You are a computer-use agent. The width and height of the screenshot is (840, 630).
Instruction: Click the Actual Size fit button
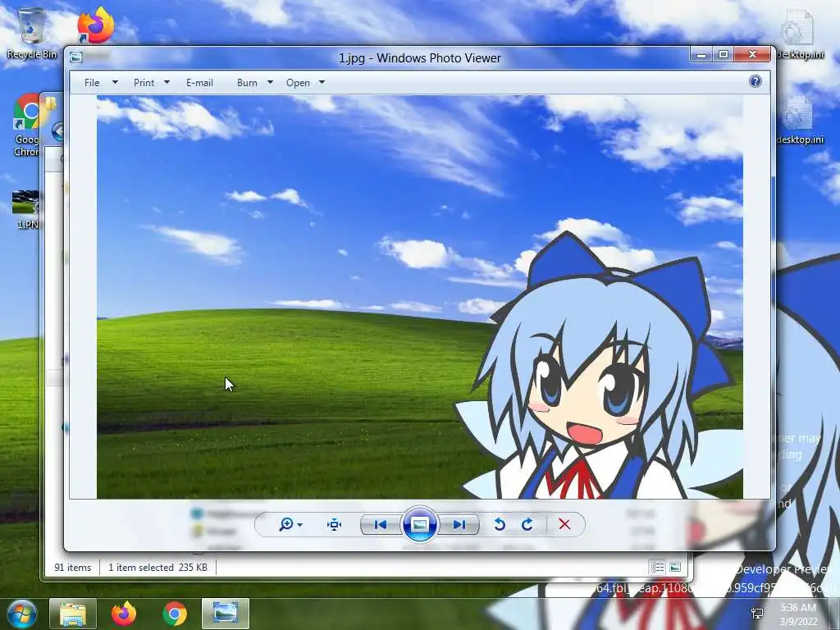point(335,524)
